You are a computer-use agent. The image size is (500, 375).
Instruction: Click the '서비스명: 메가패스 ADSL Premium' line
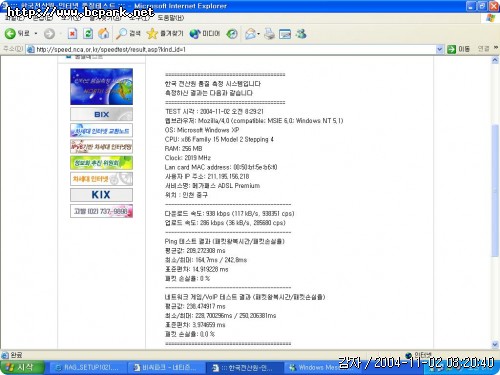pyautogui.click(x=212, y=186)
